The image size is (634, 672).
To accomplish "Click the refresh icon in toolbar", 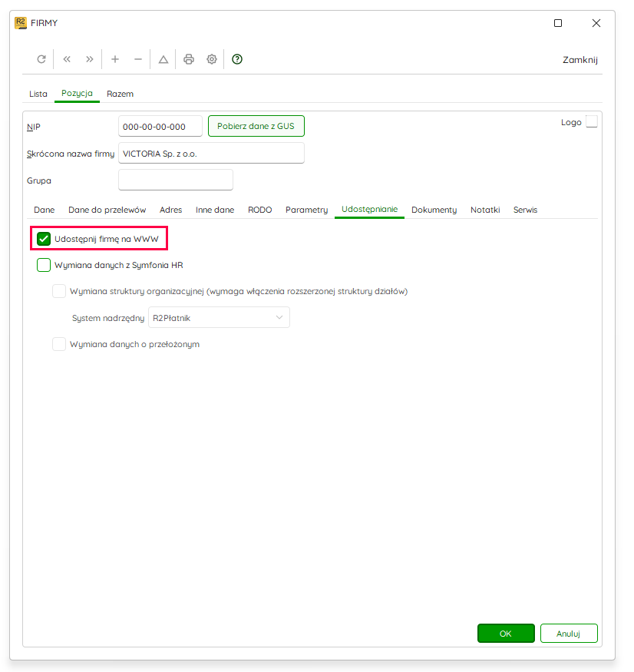I will (41, 59).
